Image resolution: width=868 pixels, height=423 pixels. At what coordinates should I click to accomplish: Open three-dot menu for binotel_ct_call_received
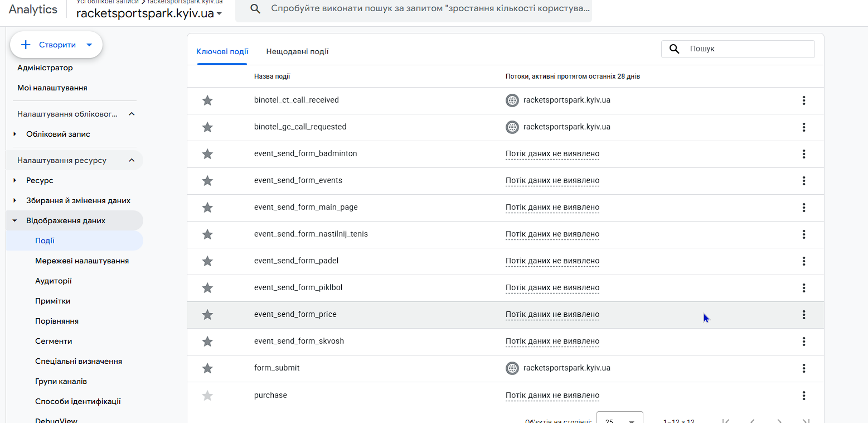[x=804, y=100]
